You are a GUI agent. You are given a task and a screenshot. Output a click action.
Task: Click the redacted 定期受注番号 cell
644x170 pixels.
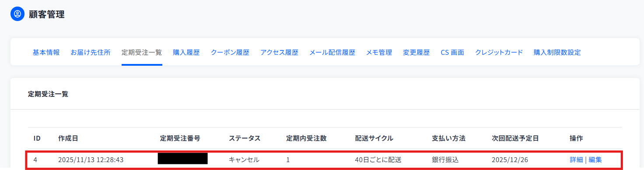coord(182,159)
